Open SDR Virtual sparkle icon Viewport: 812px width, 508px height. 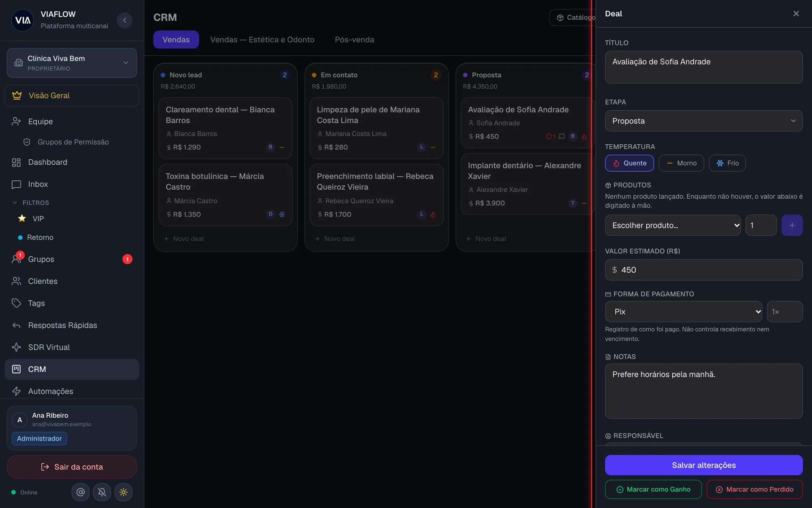[16, 347]
